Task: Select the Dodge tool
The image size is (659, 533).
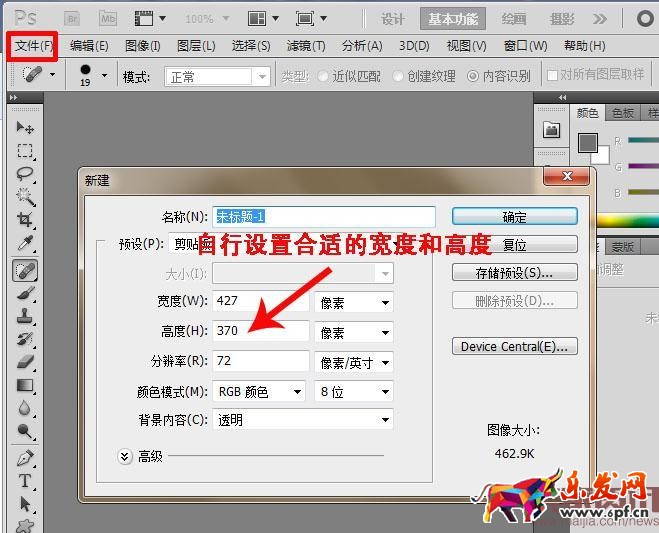Action: coord(25,431)
